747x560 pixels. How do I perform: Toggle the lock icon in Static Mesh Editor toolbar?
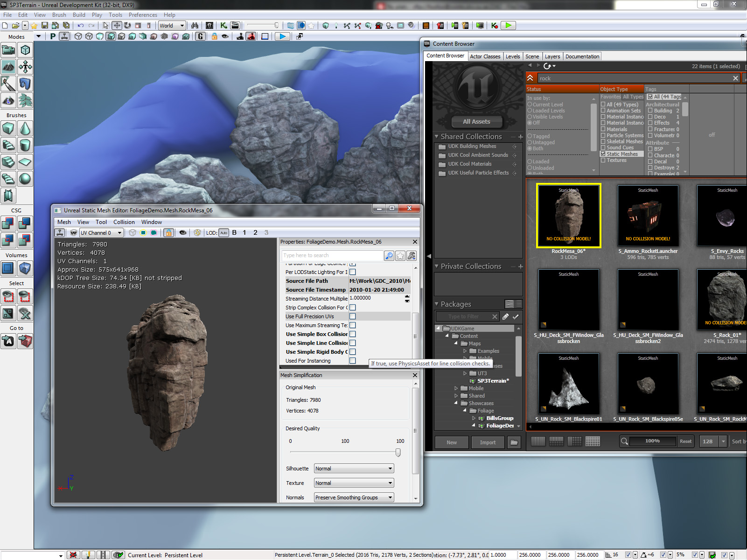coord(168,232)
